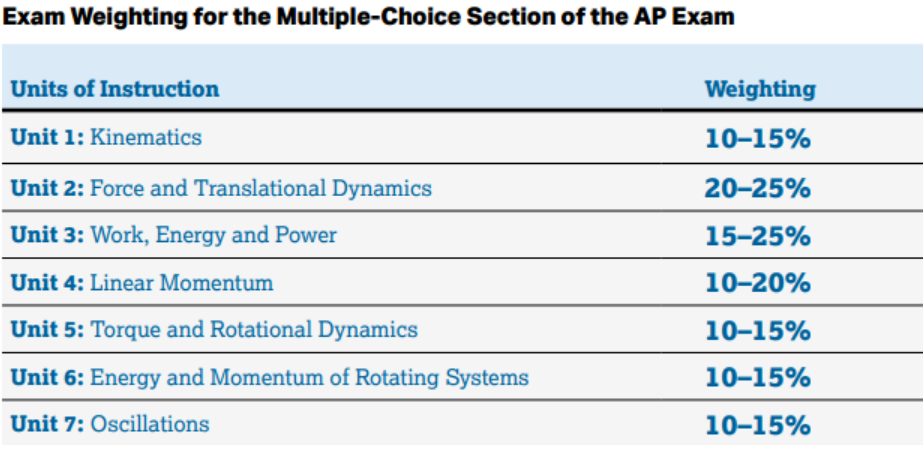Select the Unit 4: Linear Momentum text

point(142,283)
